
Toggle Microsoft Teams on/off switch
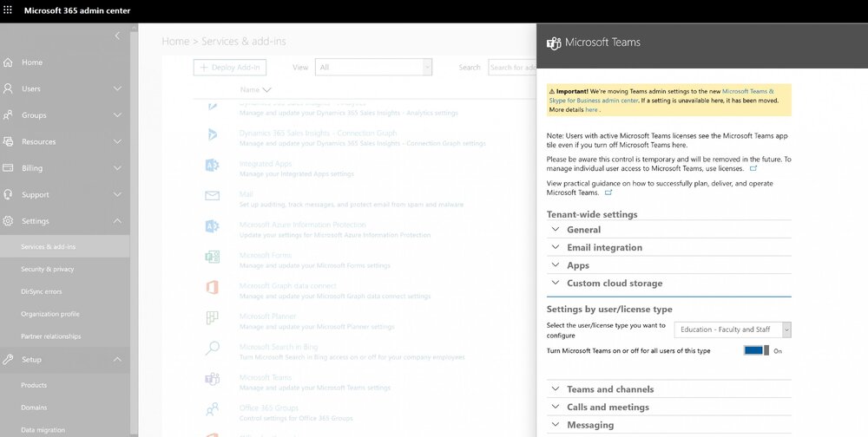coord(756,350)
